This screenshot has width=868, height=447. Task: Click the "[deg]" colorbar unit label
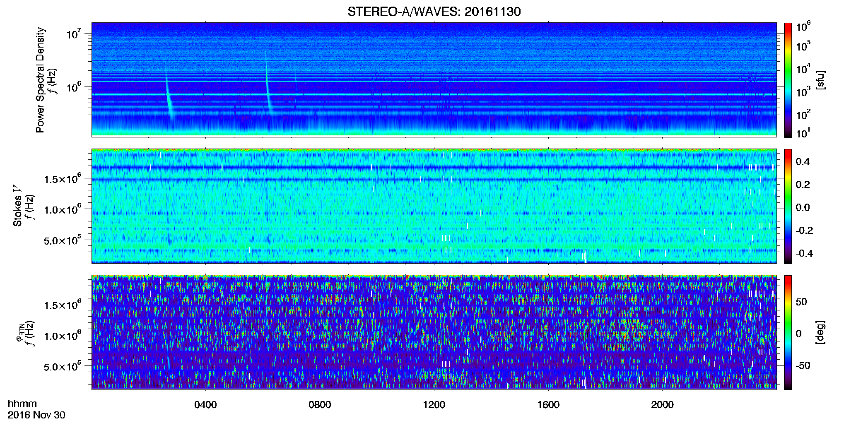click(820, 332)
